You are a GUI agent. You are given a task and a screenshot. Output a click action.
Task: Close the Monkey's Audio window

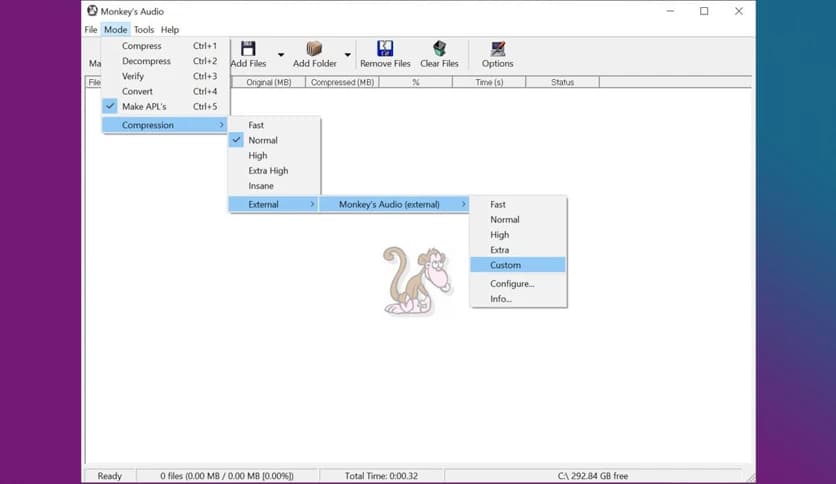tap(738, 11)
